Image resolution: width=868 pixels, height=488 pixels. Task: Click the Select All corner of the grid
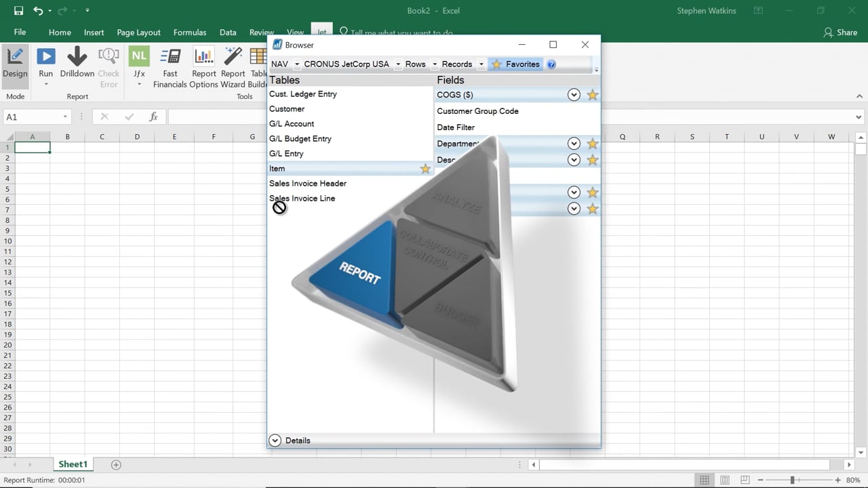tap(7, 137)
